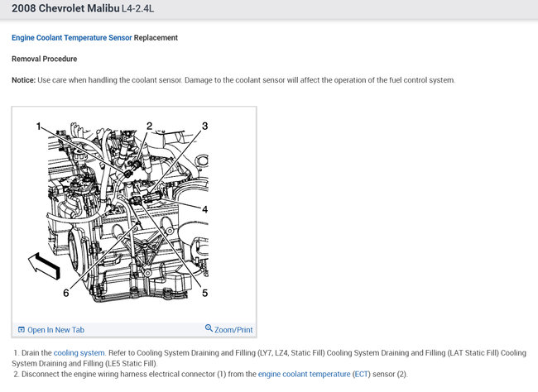Select callout number 6 in the diagram

click(66, 293)
